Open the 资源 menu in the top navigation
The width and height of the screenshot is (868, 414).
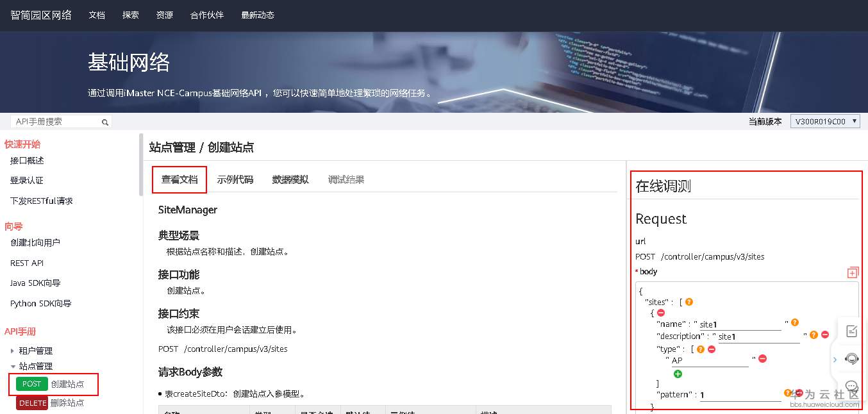pyautogui.click(x=165, y=15)
